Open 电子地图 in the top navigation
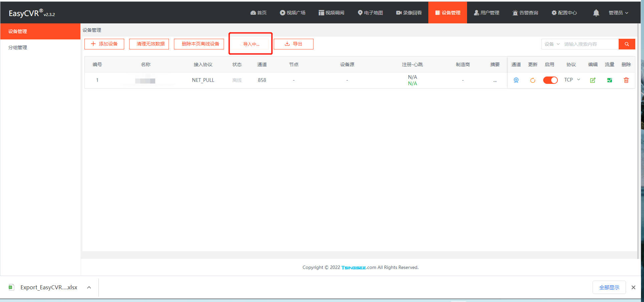This screenshot has width=644, height=302. click(x=370, y=13)
